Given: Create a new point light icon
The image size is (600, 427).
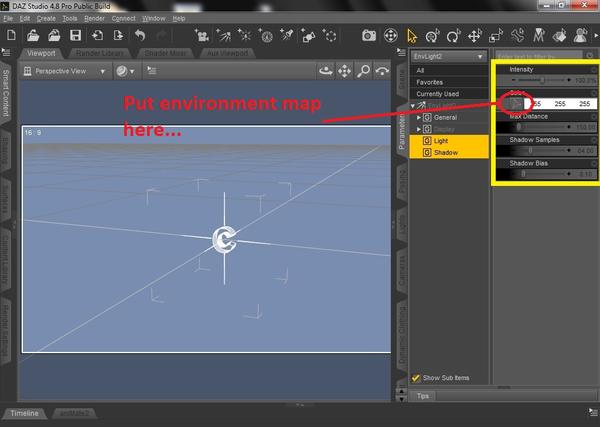Looking at the screenshot, I should [244, 36].
